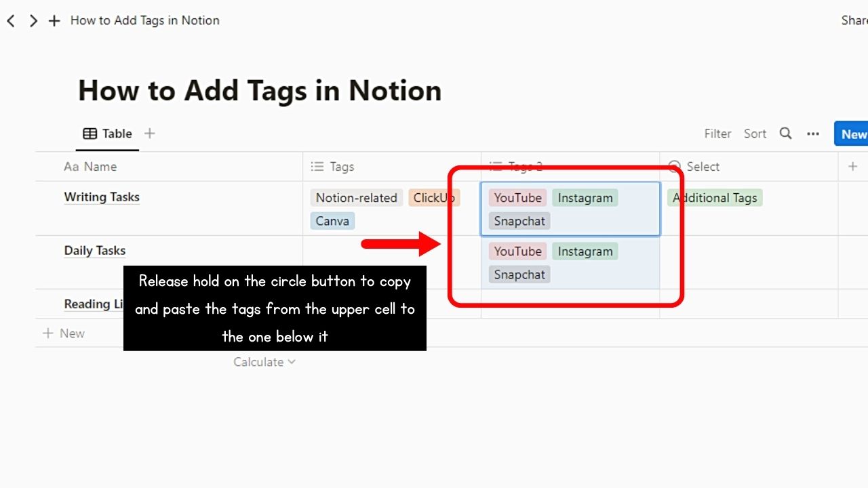Click the Select column's circle icon
The width and height of the screenshot is (868, 488).
coord(675,166)
